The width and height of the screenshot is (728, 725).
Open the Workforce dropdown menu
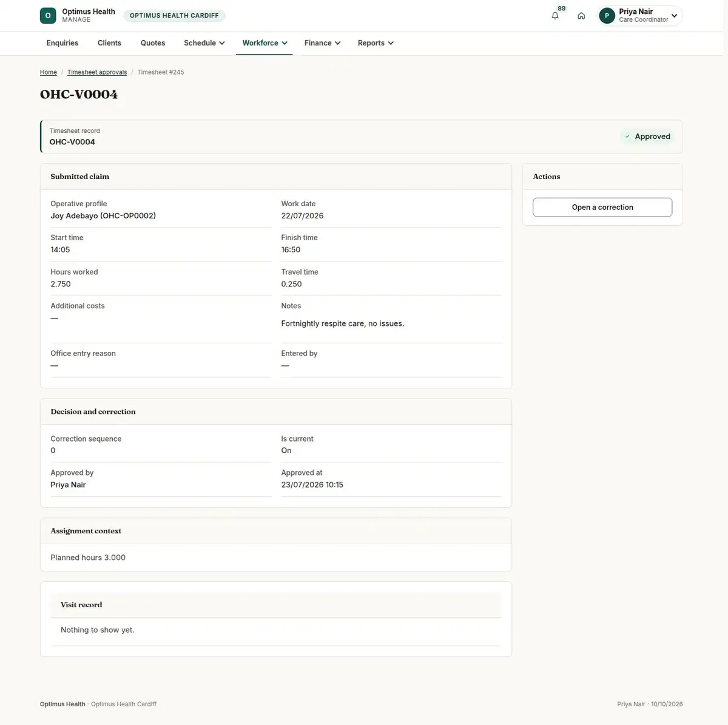coord(265,43)
